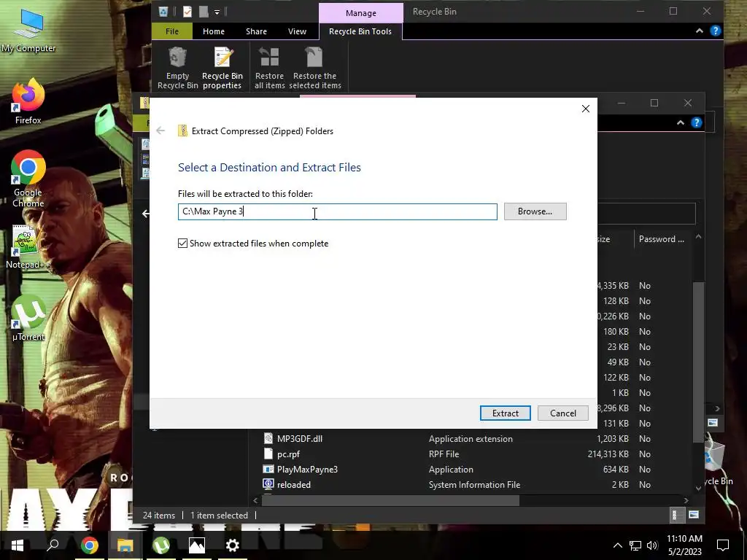Open the Action Center notifications
Image resolution: width=747 pixels, height=560 pixels.
tap(723, 545)
